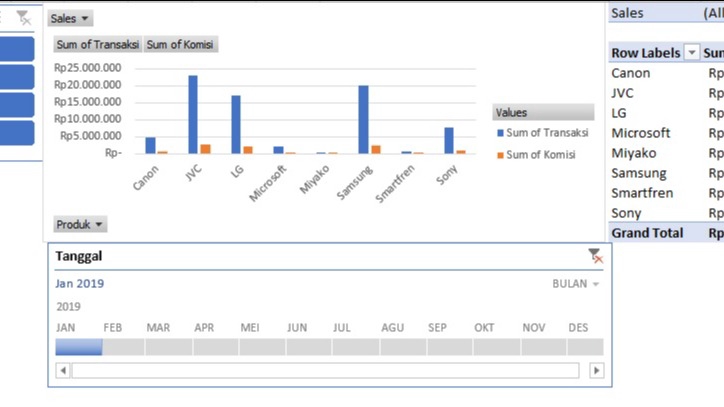Click the last blue slicer button
Screen dimensions: 724x407
[17, 133]
